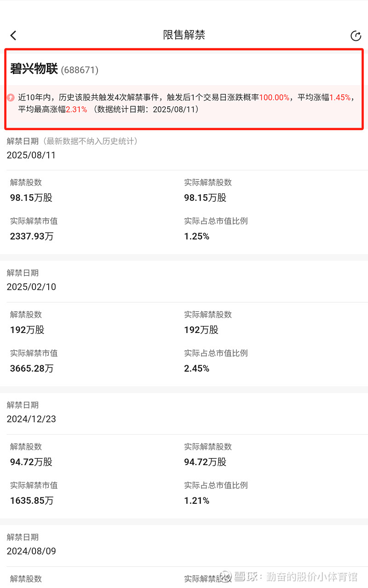This screenshot has width=368, height=588.
Task: Tap the stock code (688671)
Action: [x=80, y=70]
